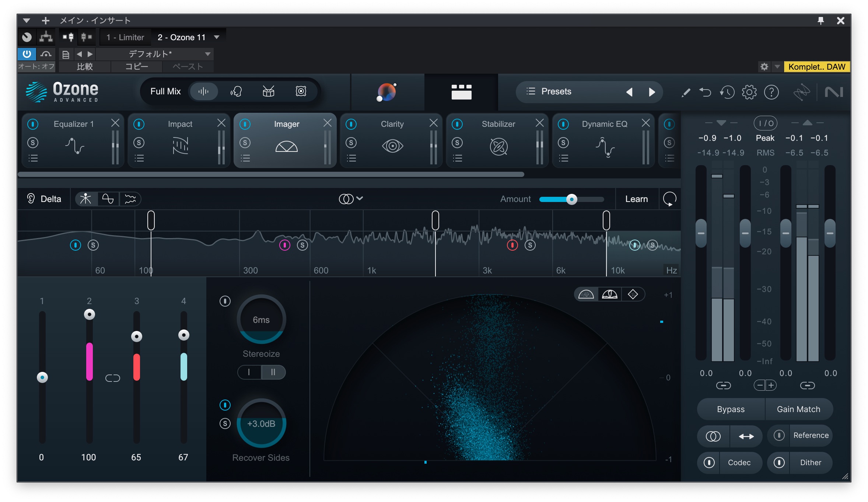Viewport: 868px width, 502px height.
Task: Expand the Ozone 11 insert dropdown arrow
Action: 217,37
